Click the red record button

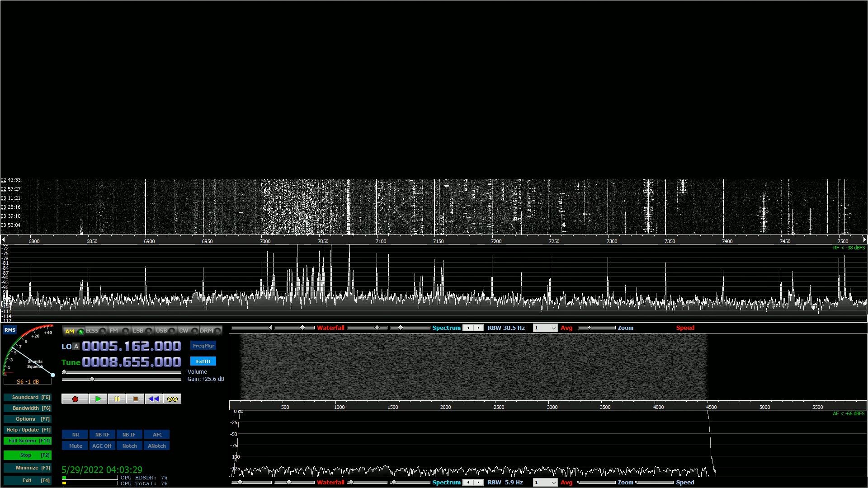[x=75, y=399]
